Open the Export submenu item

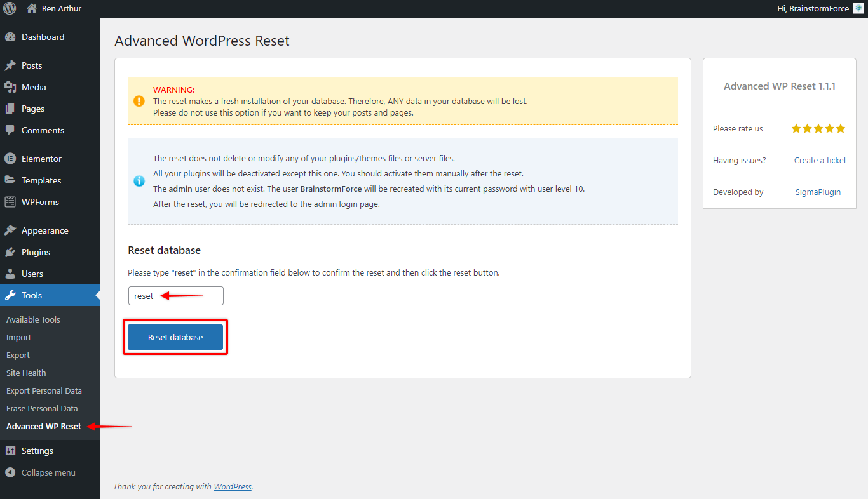pos(18,355)
